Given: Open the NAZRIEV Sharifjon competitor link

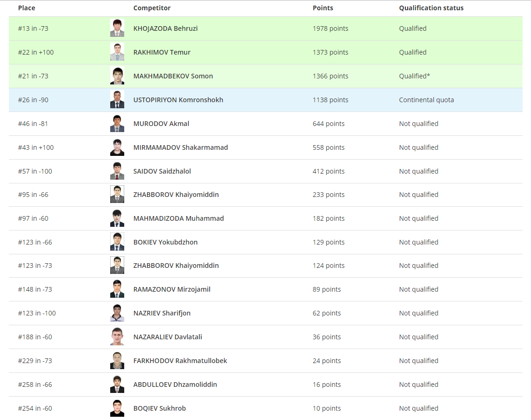Looking at the screenshot, I should pos(162,313).
